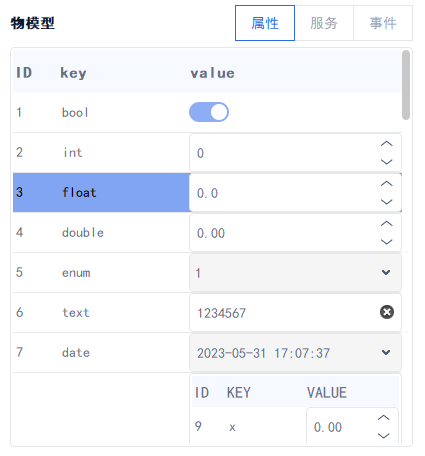Decrease the int value with down arrow
The width and height of the screenshot is (425, 456).
click(x=386, y=162)
